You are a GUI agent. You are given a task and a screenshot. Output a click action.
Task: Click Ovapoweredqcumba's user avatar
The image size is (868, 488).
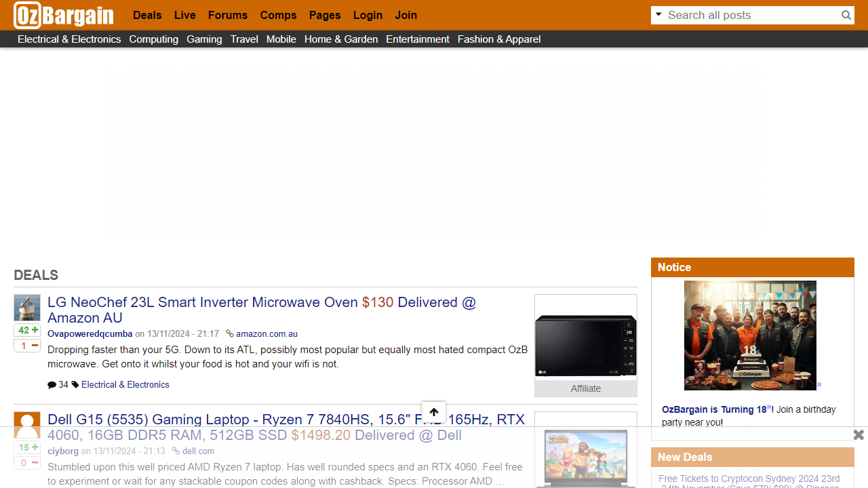(x=27, y=308)
